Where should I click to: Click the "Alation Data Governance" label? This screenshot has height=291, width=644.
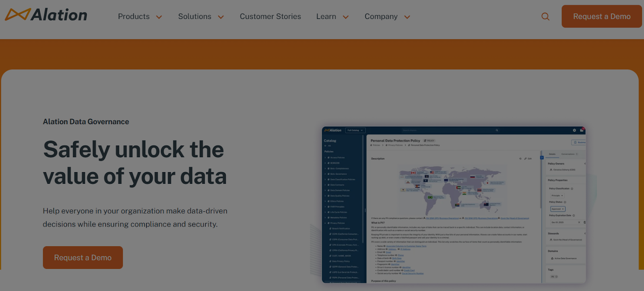pos(86,122)
